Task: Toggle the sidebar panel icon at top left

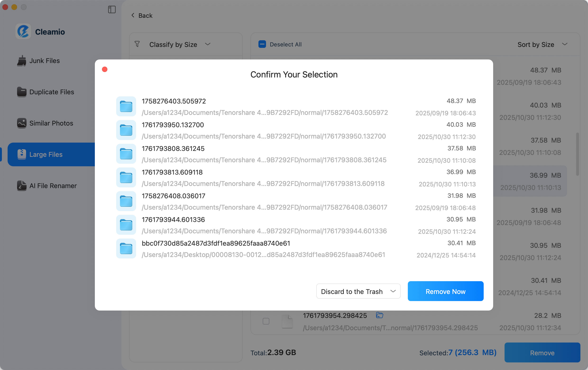Action: 112,9
